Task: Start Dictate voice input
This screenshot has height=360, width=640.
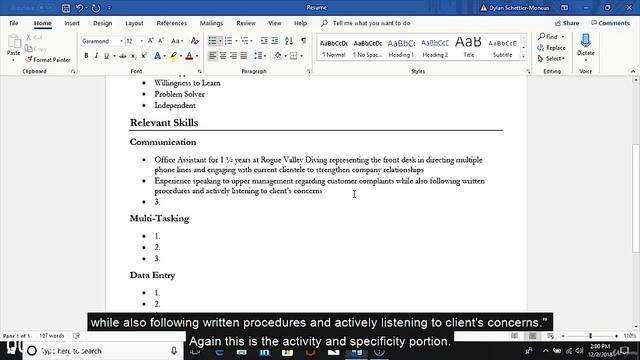Action: 586,47
